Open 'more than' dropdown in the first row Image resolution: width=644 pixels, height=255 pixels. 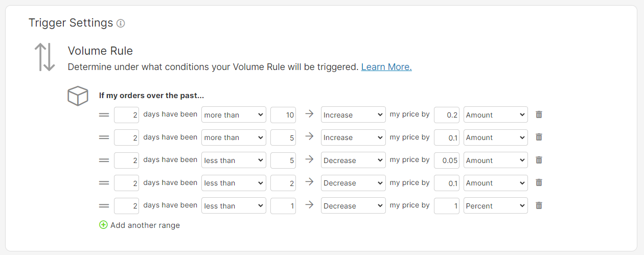(234, 115)
